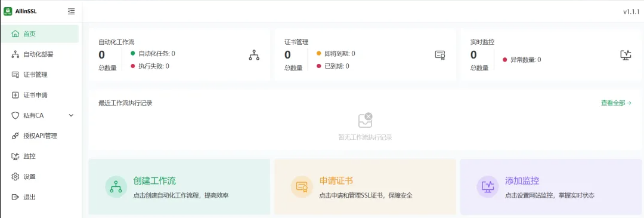Click the orange circle icon of 申请证书
The height and width of the screenshot is (218, 644).
[302, 187]
